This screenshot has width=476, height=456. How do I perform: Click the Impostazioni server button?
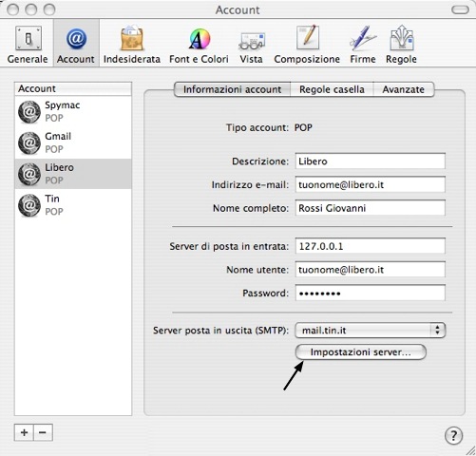(361, 352)
